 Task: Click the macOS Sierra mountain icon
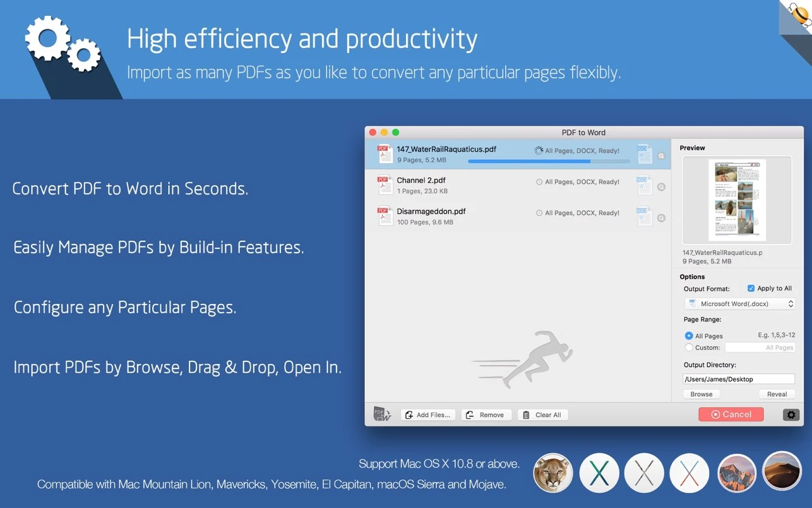coord(737,472)
